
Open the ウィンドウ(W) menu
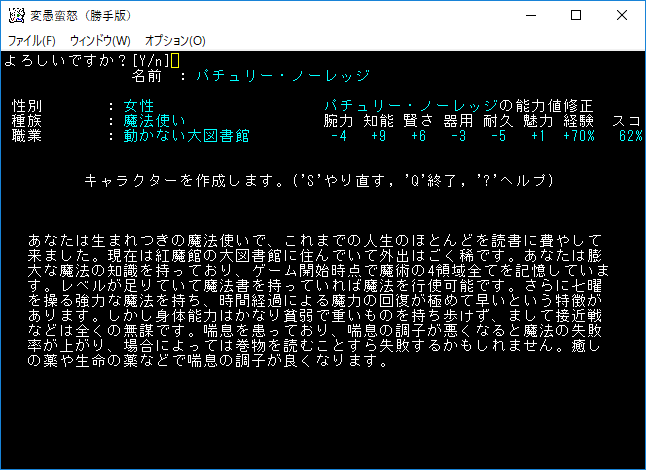pyautogui.click(x=100, y=41)
